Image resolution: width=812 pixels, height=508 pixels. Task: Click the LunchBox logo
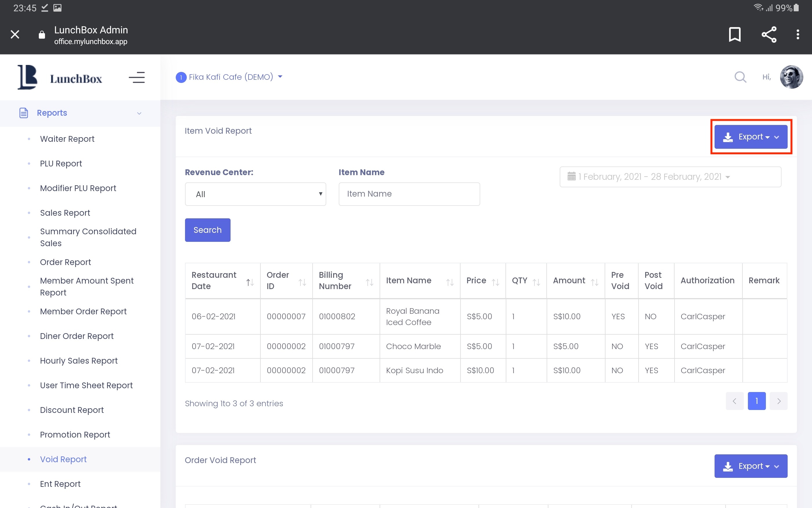click(x=60, y=78)
